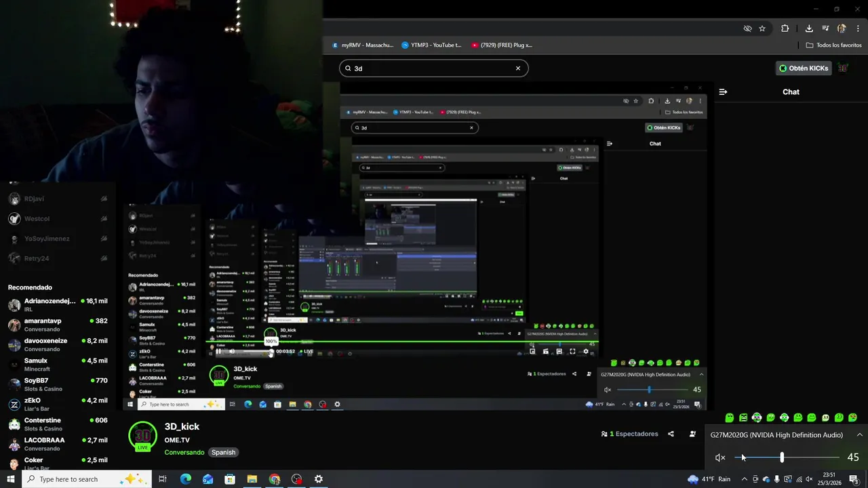The image size is (868, 488).
Task: Switch to Chrome on the taskbar
Action: point(274,479)
